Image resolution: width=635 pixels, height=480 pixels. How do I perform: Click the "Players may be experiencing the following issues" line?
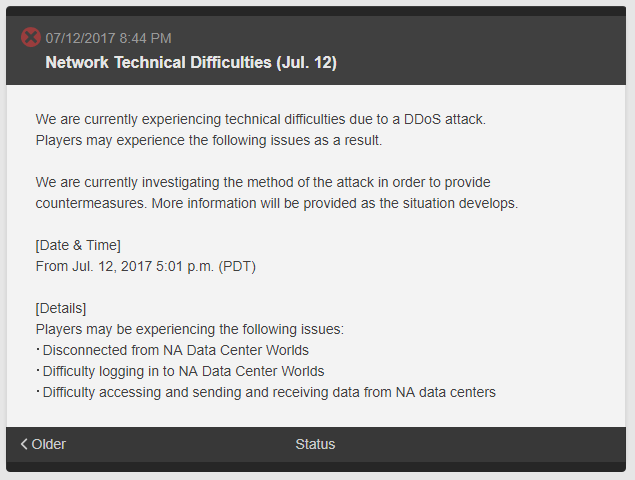coord(189,329)
